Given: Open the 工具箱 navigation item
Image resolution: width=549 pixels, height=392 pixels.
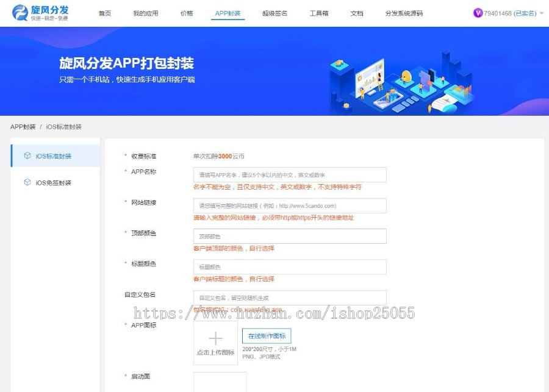Looking at the screenshot, I should pos(318,12).
